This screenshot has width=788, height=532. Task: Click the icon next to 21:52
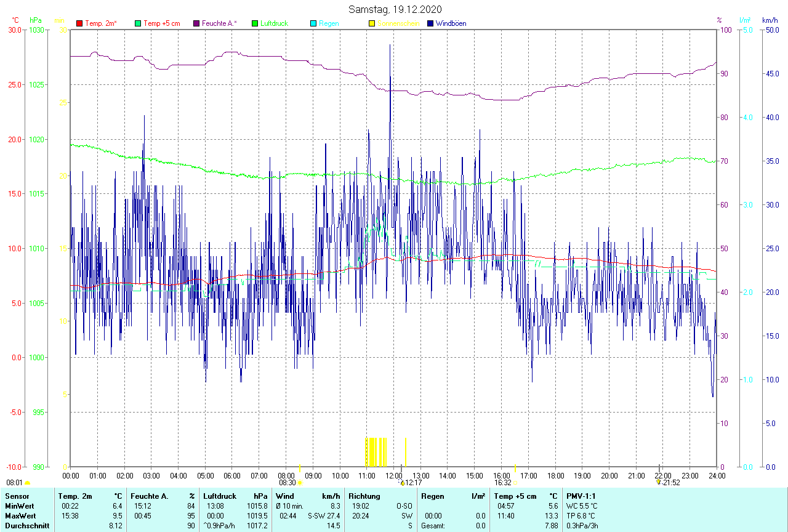(x=659, y=483)
